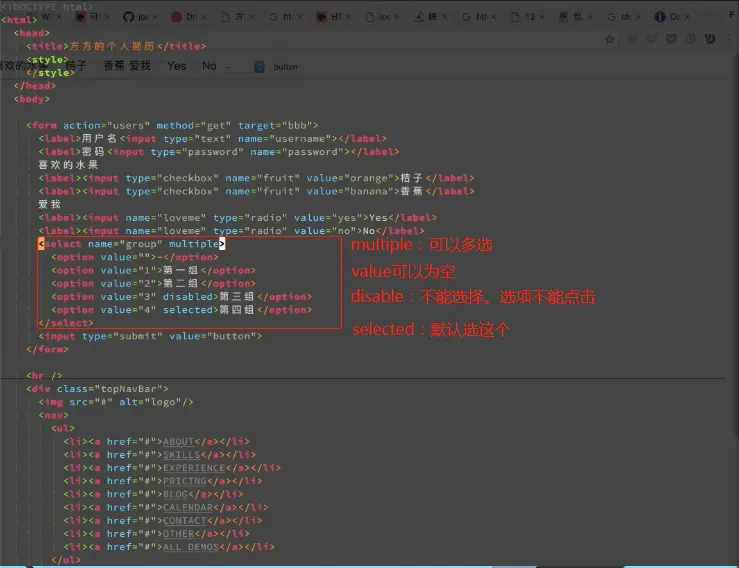Click the GitHub favicon on 'joe' tab
This screenshot has height=568, width=739.
129,17
